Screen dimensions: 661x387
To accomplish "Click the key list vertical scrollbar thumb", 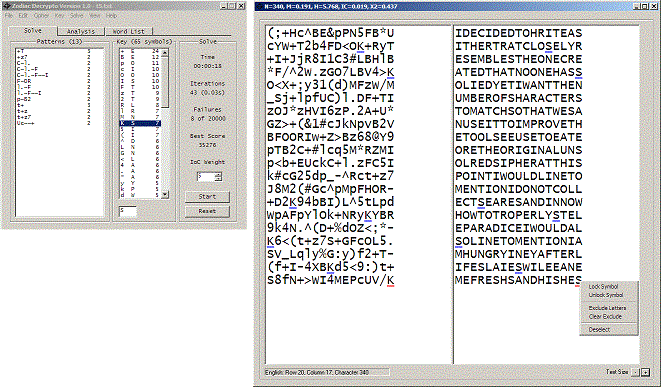I will pyautogui.click(x=165, y=82).
